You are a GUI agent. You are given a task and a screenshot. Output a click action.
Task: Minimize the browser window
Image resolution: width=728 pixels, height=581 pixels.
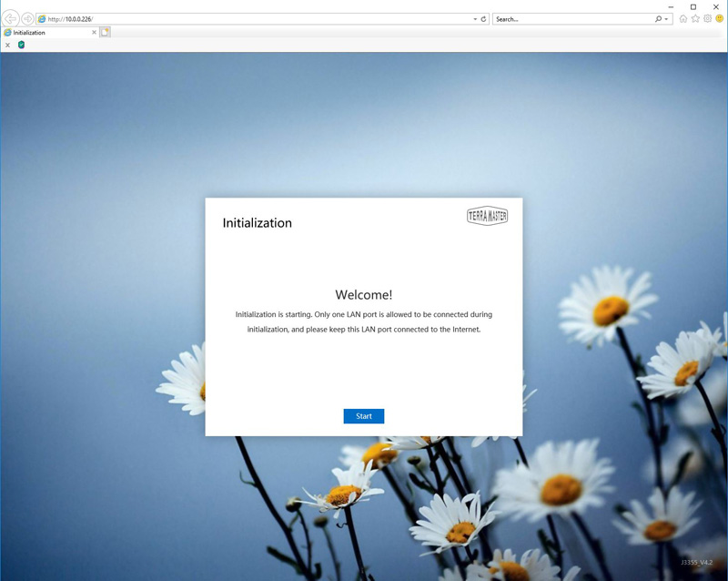point(671,7)
